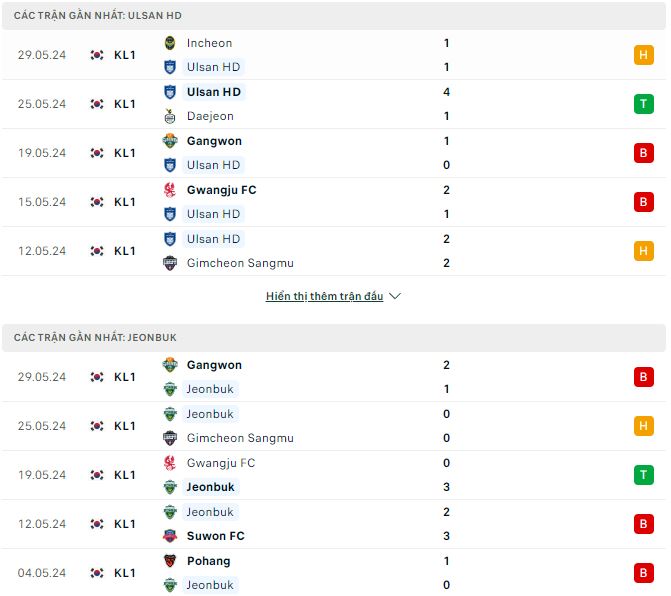The image size is (671, 596).
Task: Select the Suwon FC team name
Action: (216, 536)
